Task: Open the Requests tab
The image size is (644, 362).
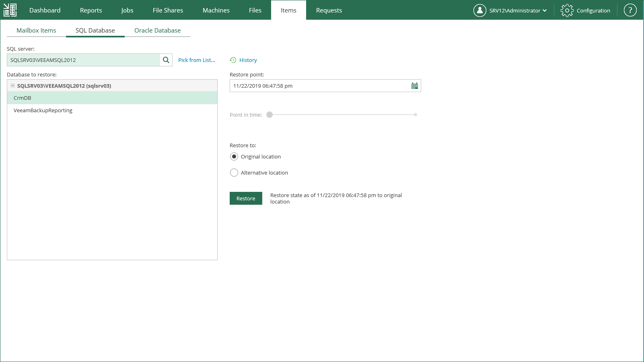Action: coord(329,10)
